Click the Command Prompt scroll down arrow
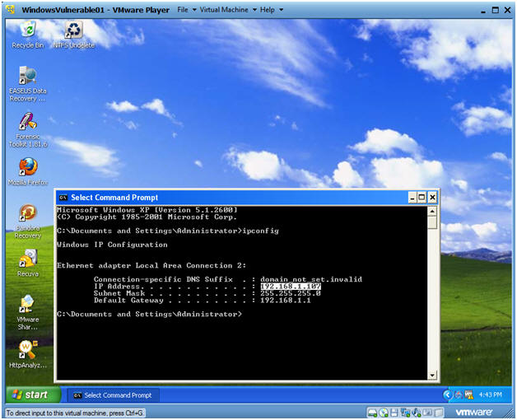 (x=432, y=376)
